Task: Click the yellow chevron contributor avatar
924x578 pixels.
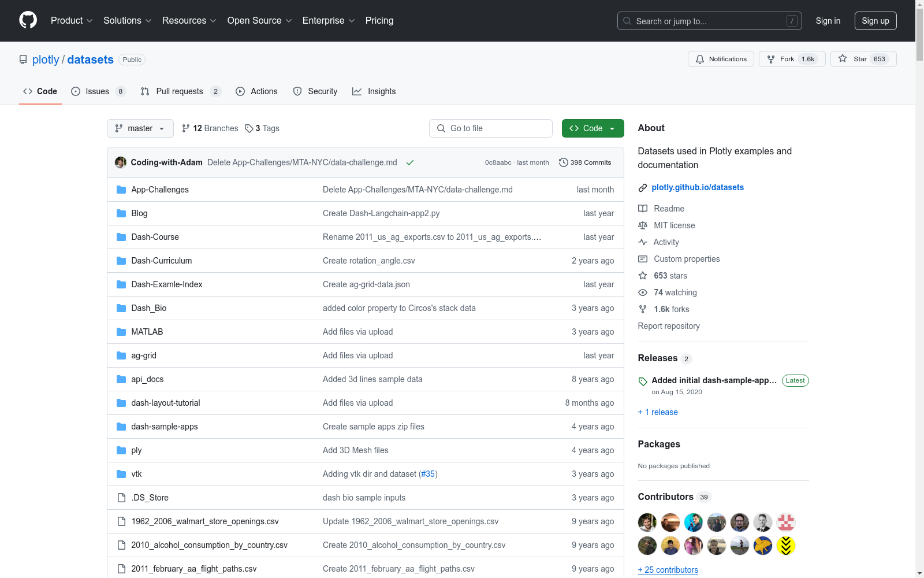Action: click(x=786, y=546)
